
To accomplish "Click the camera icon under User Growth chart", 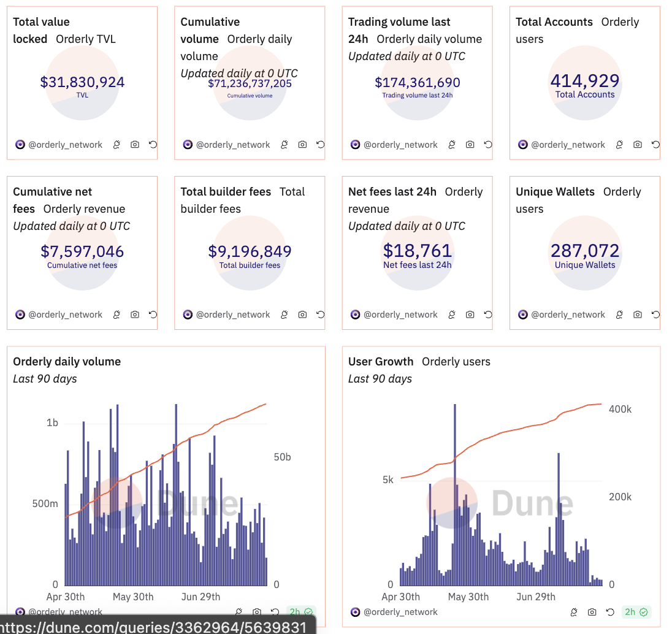I will 592,612.
